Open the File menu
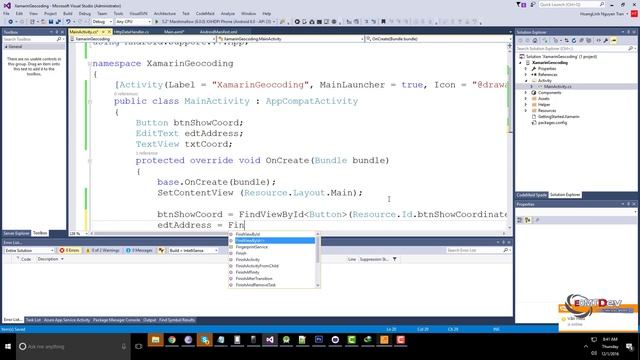This screenshot has width=640, height=360. coord(6,13)
